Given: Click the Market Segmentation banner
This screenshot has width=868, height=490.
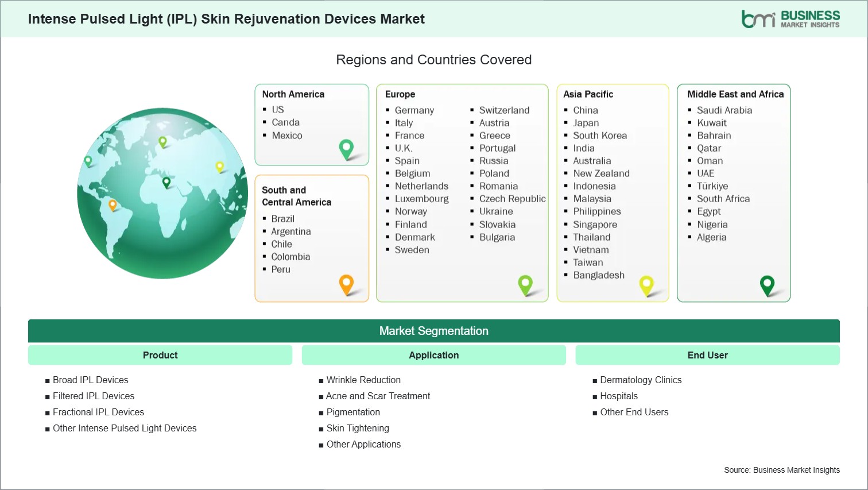Looking at the screenshot, I should tap(434, 331).
